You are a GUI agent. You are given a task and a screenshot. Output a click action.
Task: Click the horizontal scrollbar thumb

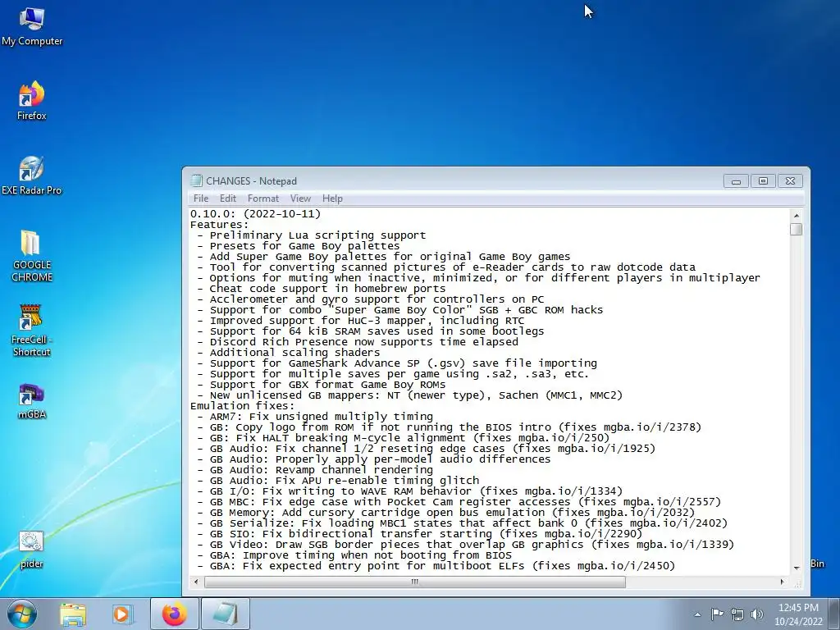point(414,582)
